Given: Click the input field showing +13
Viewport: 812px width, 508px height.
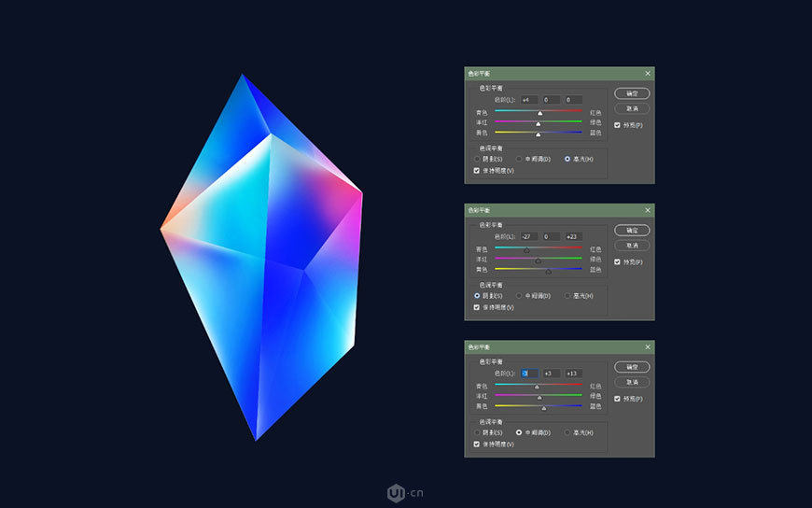Looking at the screenshot, I should click(572, 374).
